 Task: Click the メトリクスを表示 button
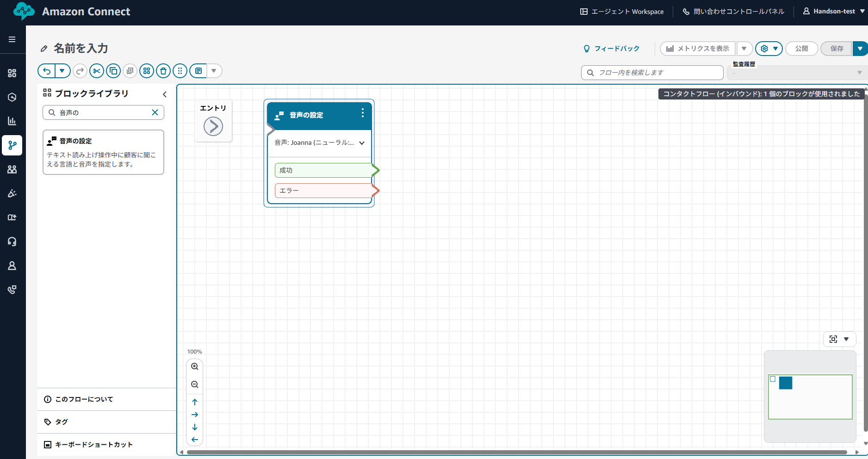point(698,49)
